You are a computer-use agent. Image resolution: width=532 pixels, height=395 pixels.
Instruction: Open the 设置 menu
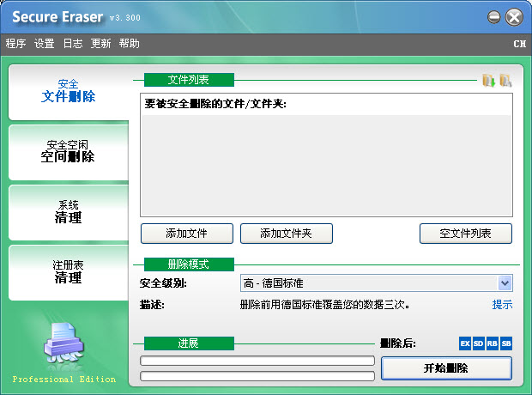[44, 44]
